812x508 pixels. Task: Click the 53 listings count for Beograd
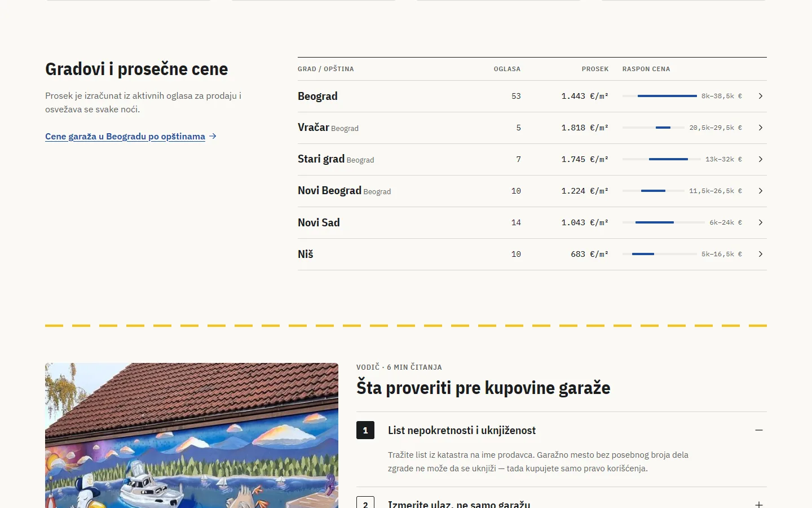(516, 96)
